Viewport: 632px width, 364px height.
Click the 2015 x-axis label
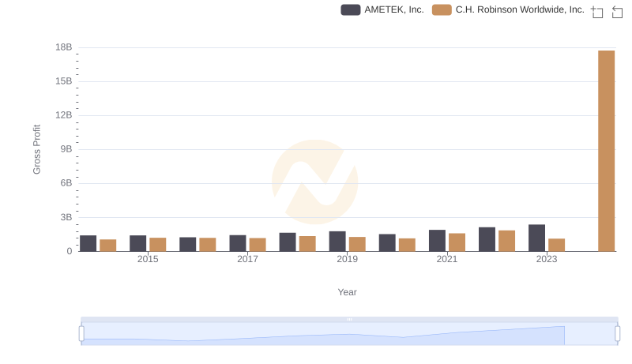tap(148, 259)
